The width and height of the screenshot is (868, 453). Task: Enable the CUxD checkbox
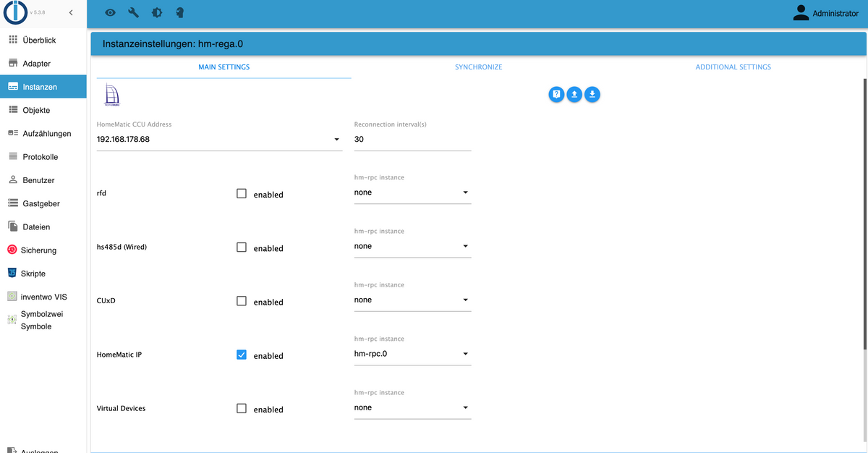tap(242, 300)
